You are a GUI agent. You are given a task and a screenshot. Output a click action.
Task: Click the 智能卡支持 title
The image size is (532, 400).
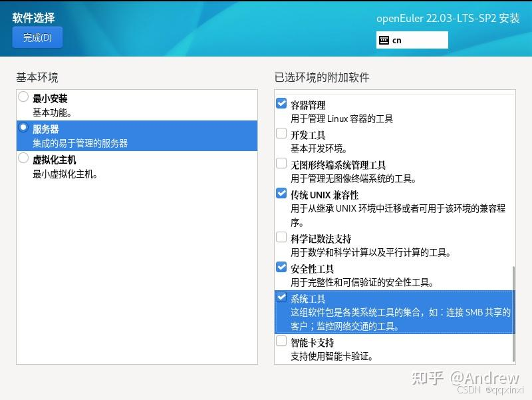(x=313, y=343)
